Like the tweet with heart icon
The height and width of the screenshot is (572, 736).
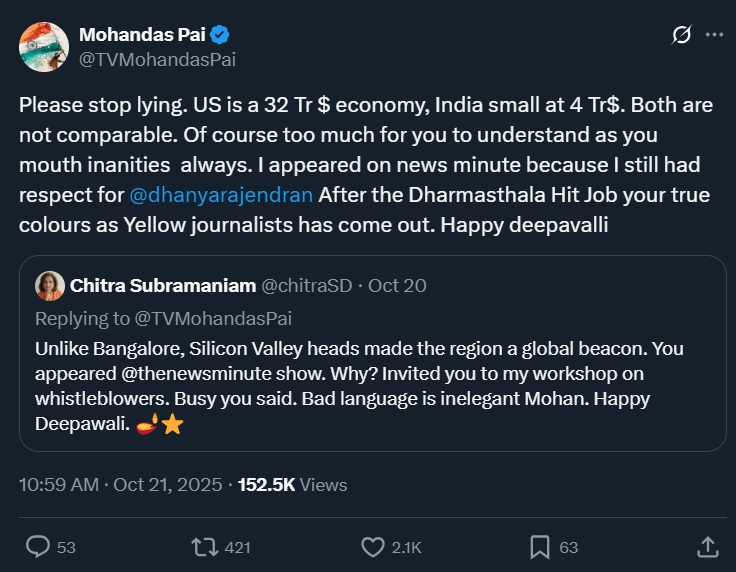coord(372,546)
